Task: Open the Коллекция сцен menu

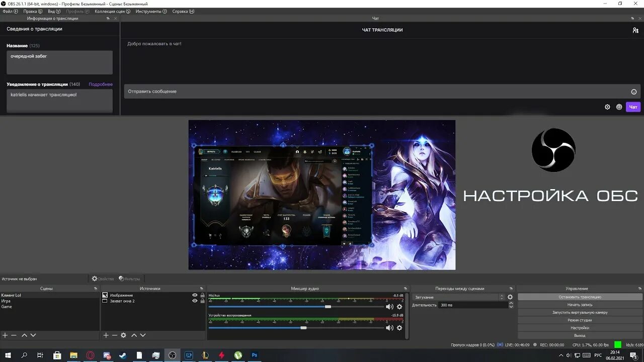Action: [112, 11]
